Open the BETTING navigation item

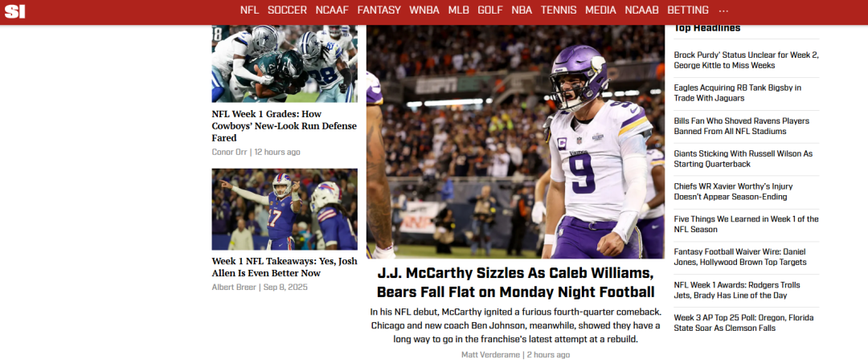[x=687, y=10]
